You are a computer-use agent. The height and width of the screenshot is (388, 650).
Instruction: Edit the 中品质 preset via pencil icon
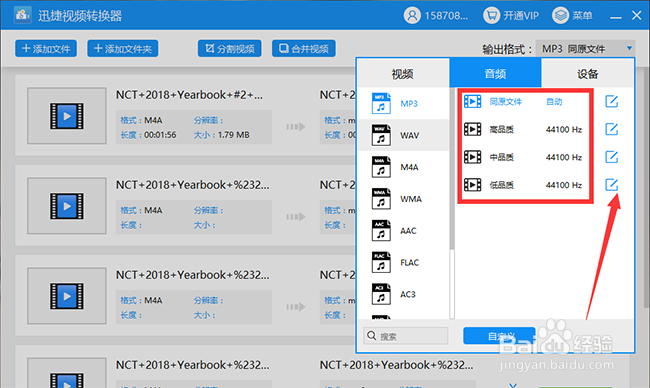tap(611, 157)
